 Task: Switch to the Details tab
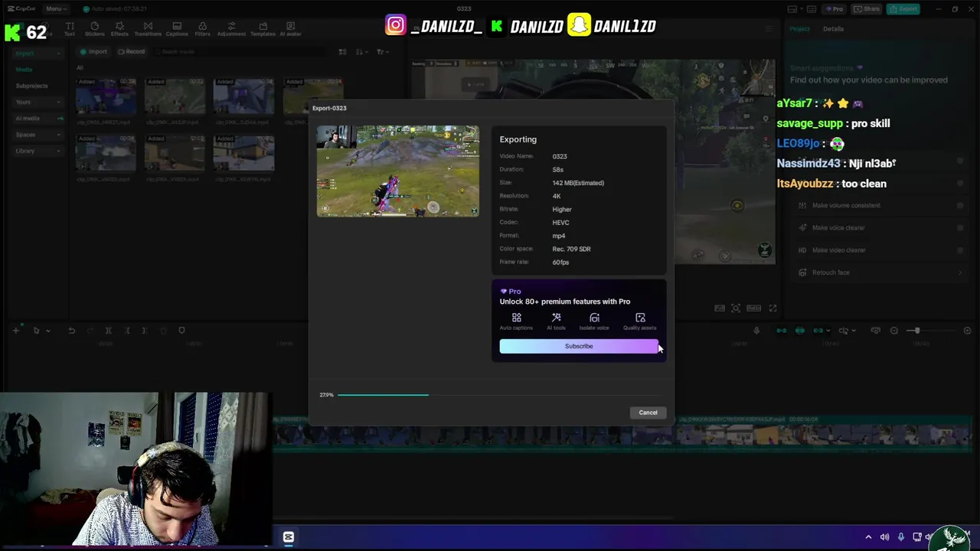[833, 29]
